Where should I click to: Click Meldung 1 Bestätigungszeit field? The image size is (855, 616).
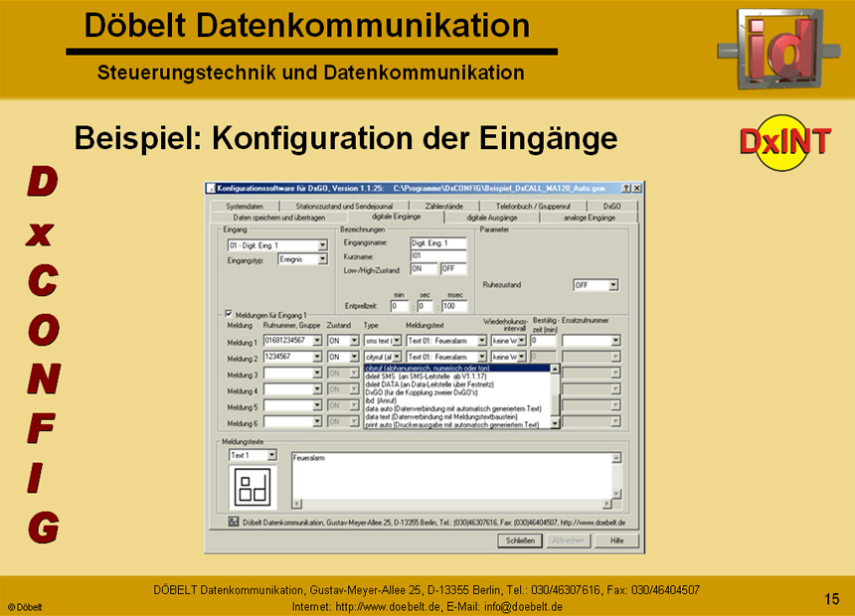(543, 341)
